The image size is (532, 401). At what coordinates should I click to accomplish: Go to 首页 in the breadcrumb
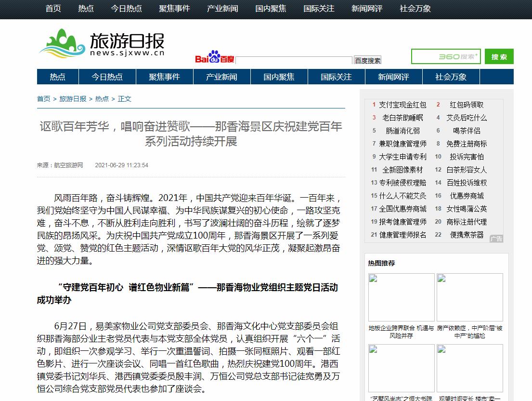pos(44,99)
